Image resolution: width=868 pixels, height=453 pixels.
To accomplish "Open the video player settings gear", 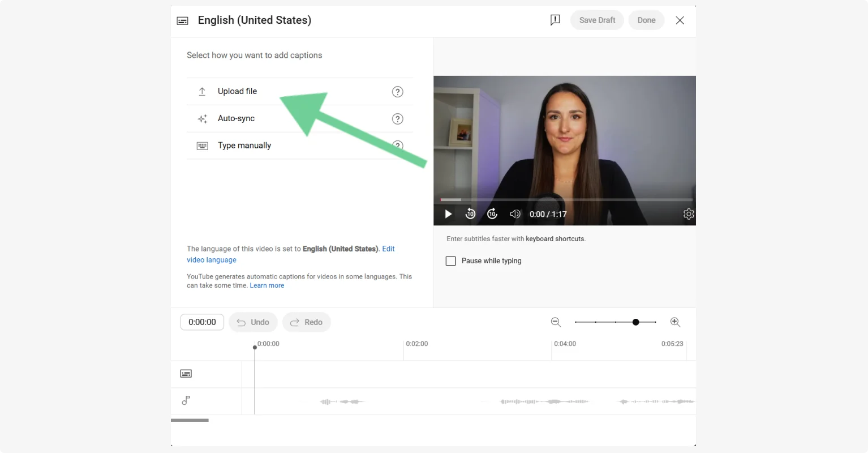I will [x=689, y=214].
